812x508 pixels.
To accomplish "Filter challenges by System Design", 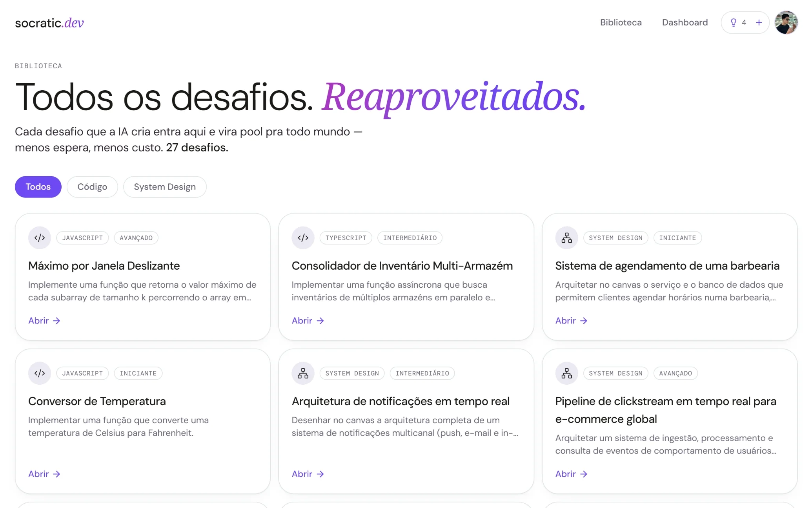I will click(x=165, y=187).
